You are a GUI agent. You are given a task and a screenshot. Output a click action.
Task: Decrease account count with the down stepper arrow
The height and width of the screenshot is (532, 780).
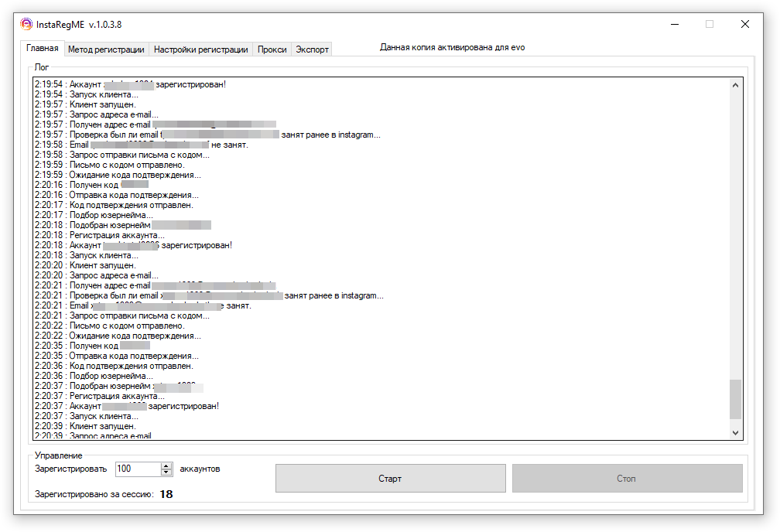pyautogui.click(x=166, y=472)
